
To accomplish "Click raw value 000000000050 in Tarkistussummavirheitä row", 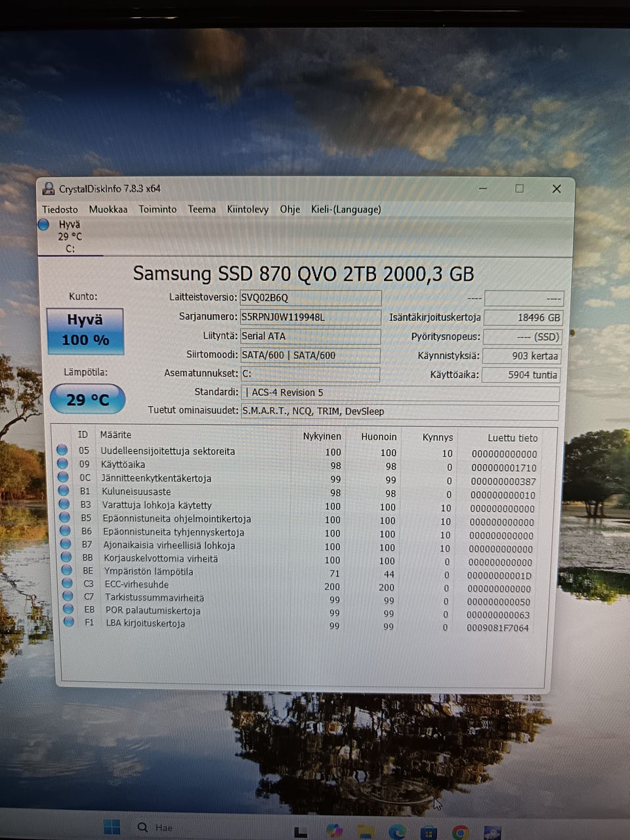I will point(499,602).
